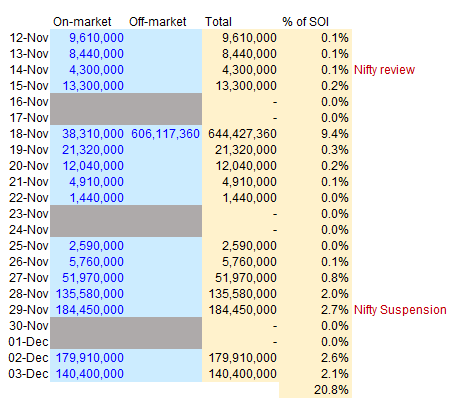Screen dimensions: 452x405
Task: Click the Nifty review note
Action: point(384,70)
